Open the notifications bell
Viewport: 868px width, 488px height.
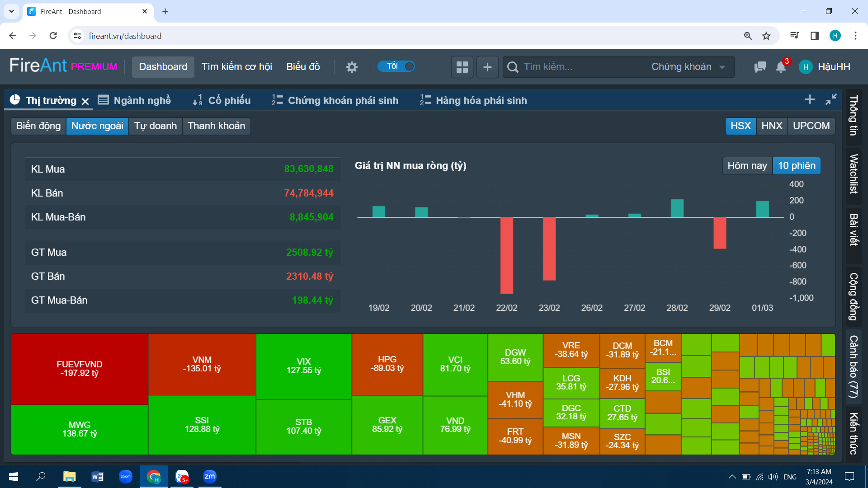(781, 67)
